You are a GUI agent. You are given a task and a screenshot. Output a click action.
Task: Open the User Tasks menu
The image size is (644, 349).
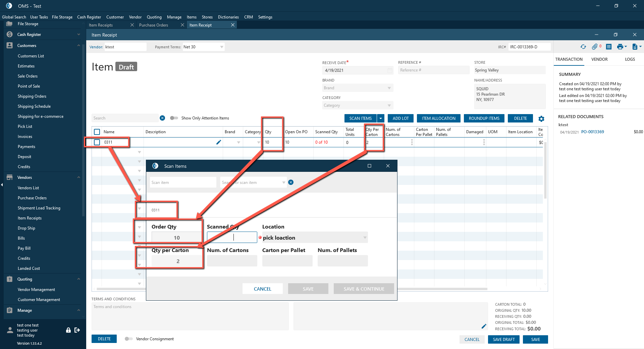pyautogui.click(x=39, y=17)
